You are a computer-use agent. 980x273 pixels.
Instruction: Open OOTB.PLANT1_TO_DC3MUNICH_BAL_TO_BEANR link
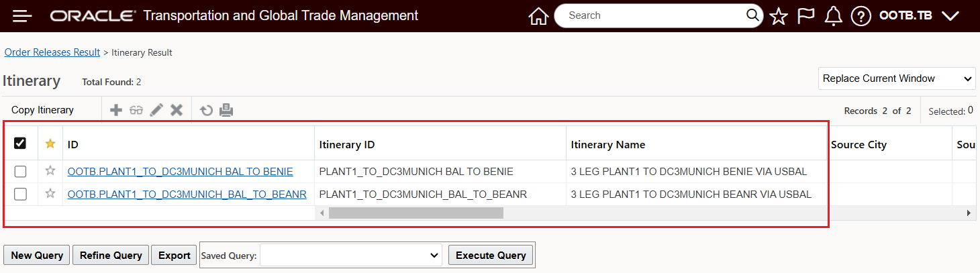(x=187, y=195)
